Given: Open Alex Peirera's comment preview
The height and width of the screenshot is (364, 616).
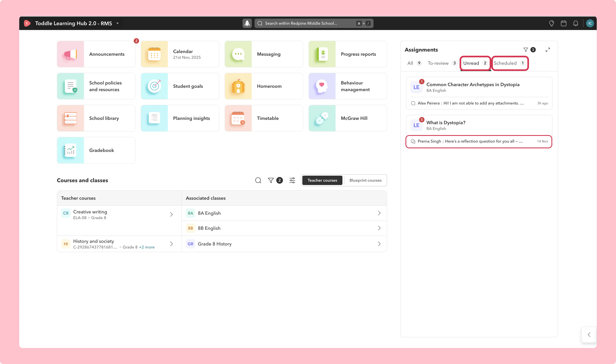Looking at the screenshot, I should tap(479, 103).
